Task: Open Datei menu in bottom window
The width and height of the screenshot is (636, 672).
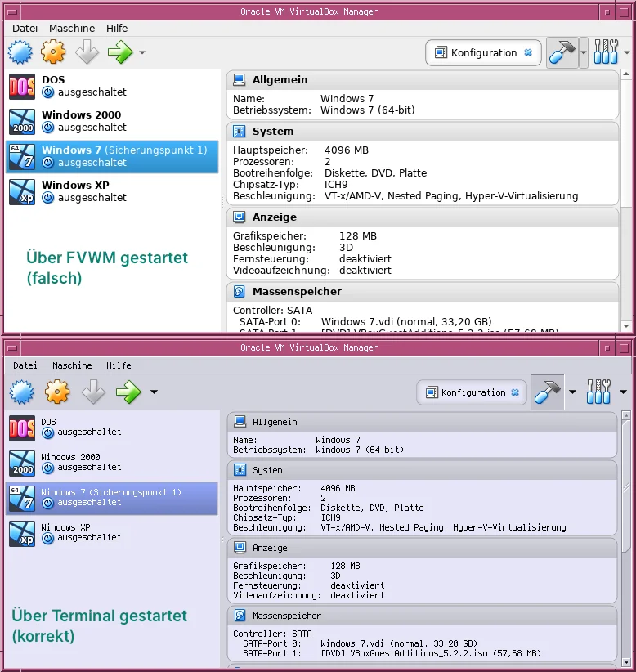Action: pyautogui.click(x=25, y=365)
